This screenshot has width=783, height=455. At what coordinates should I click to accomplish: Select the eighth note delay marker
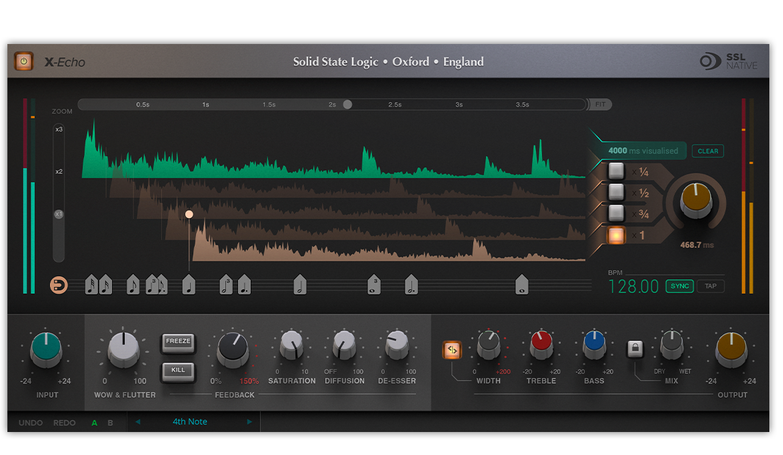133,285
